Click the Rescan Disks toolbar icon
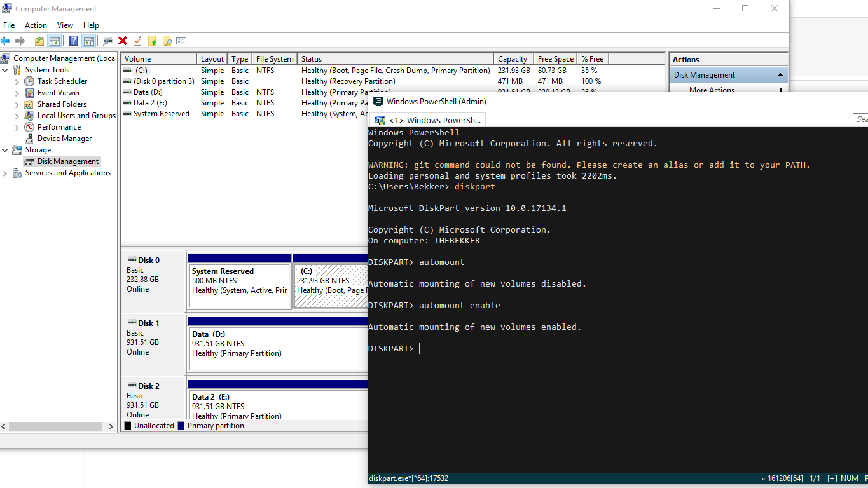Screen dimensions: 868x488 coord(107,41)
